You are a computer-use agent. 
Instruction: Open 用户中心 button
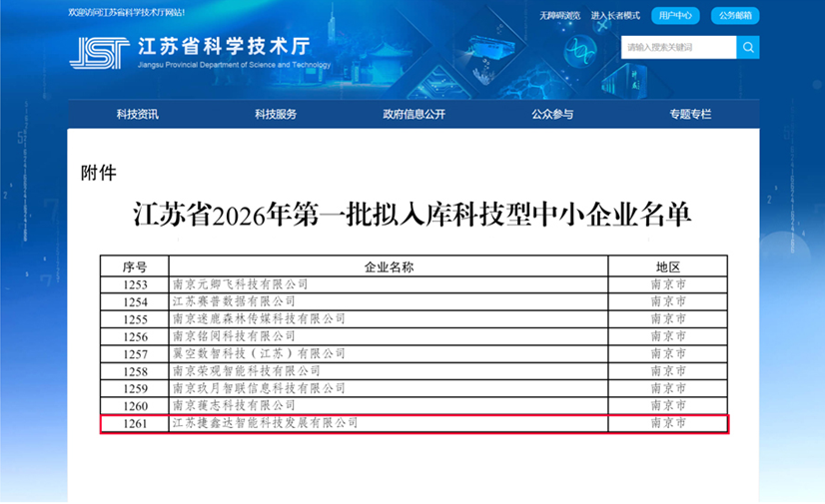(675, 16)
